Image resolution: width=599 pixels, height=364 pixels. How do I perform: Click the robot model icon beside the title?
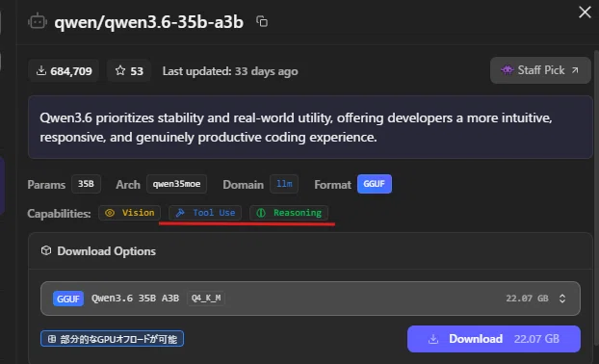tap(38, 22)
